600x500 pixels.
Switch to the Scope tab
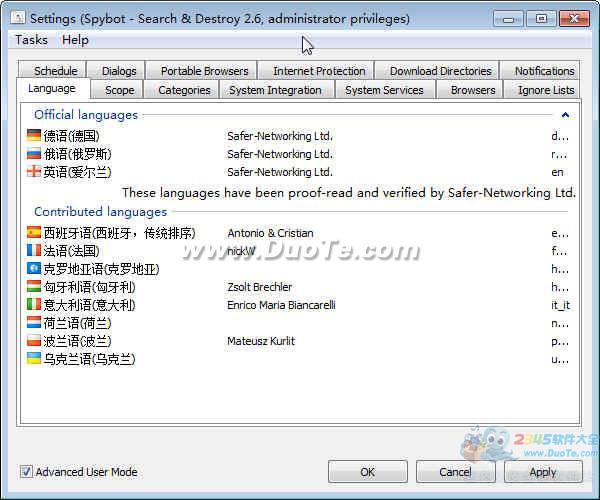(119, 90)
